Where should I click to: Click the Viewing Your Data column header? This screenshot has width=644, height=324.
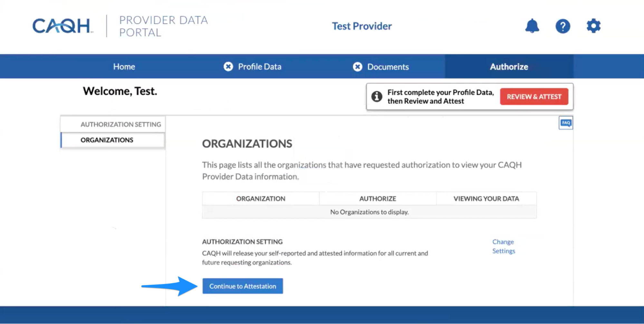click(x=486, y=199)
